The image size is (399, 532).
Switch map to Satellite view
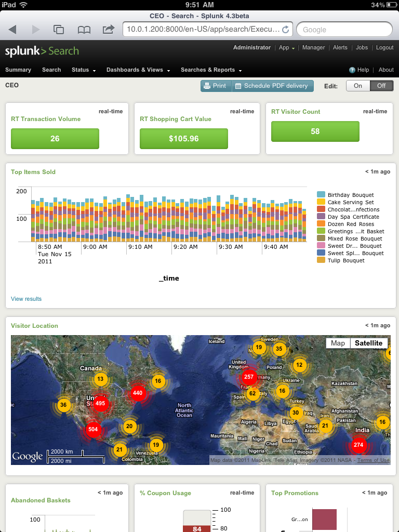(368, 343)
